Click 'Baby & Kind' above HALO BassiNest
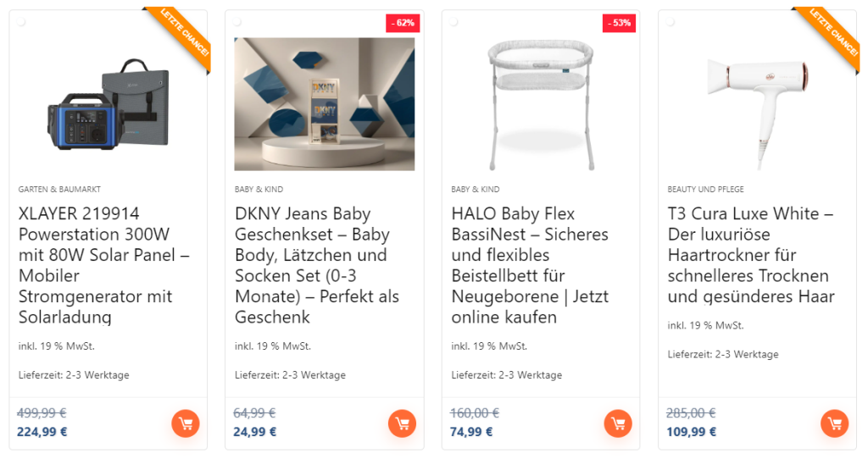868x459 pixels. [x=475, y=190]
